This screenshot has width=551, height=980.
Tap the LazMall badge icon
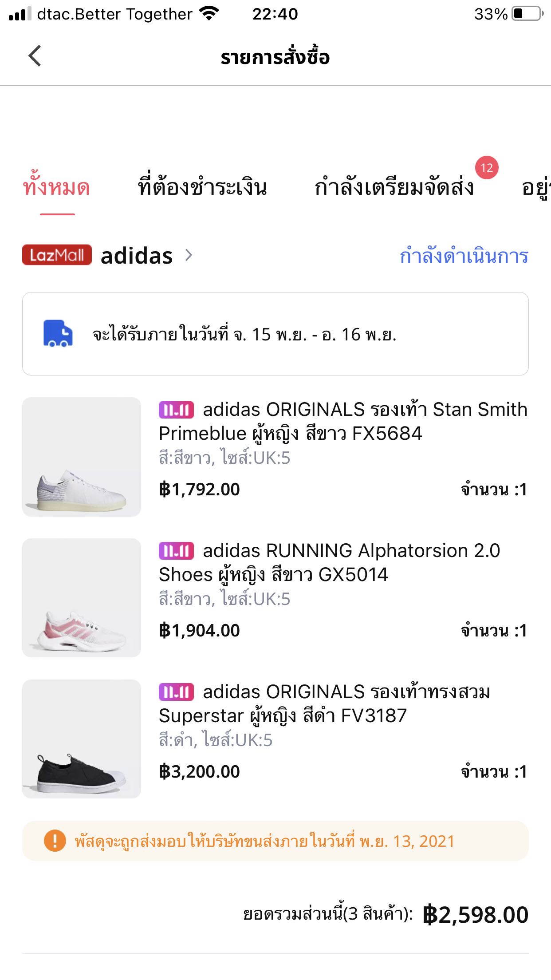[x=57, y=255]
